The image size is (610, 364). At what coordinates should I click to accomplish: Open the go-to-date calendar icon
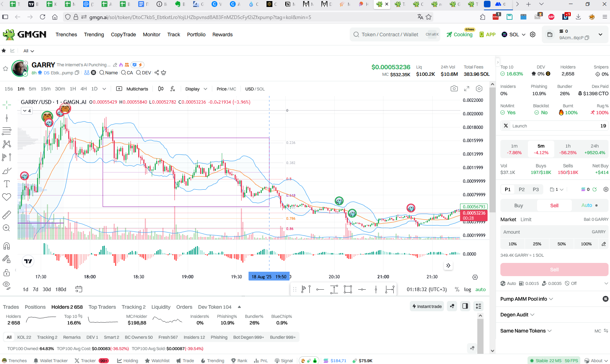(x=78, y=289)
